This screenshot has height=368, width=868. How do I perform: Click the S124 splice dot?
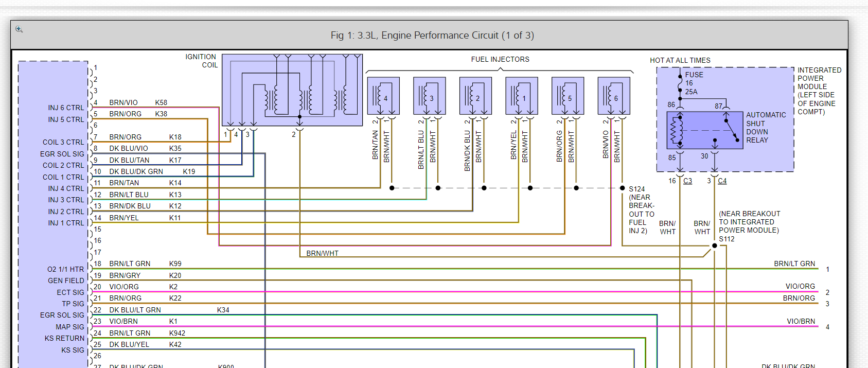pyautogui.click(x=622, y=188)
